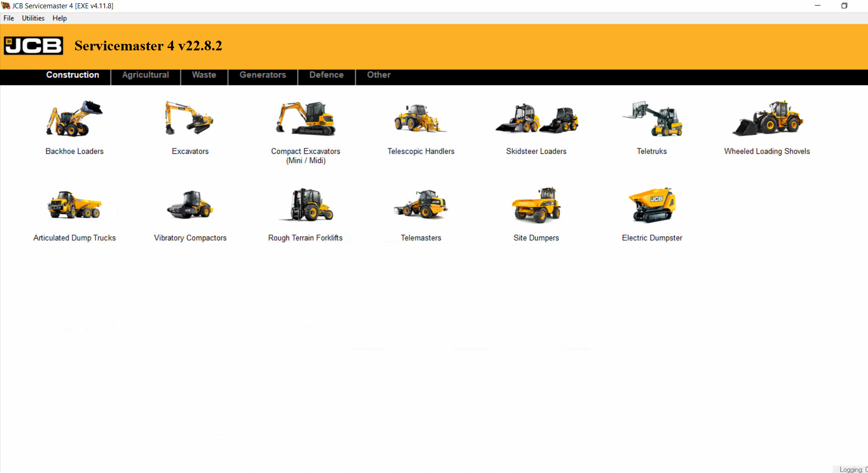This screenshot has width=868, height=473.
Task: Select the Vibratory Compactors roller icon
Action: tap(190, 204)
